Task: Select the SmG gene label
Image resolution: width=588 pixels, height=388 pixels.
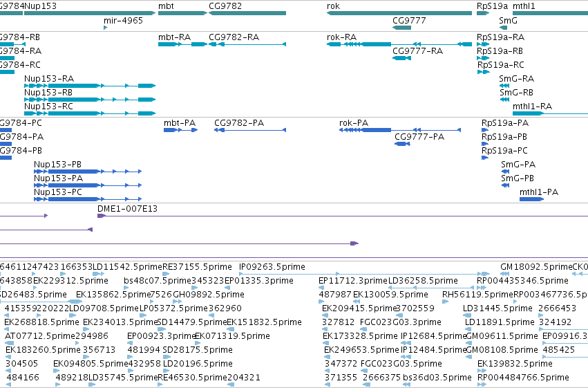Action: [508, 21]
